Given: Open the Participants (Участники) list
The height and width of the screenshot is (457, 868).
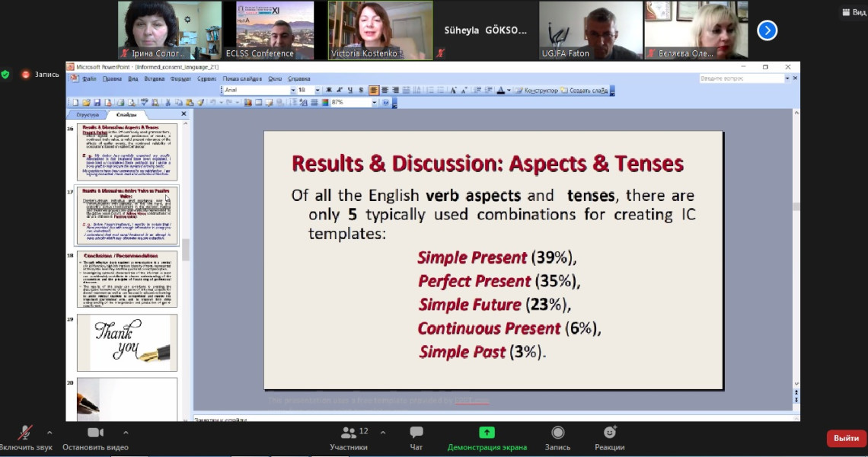Looking at the screenshot, I should [x=349, y=433].
